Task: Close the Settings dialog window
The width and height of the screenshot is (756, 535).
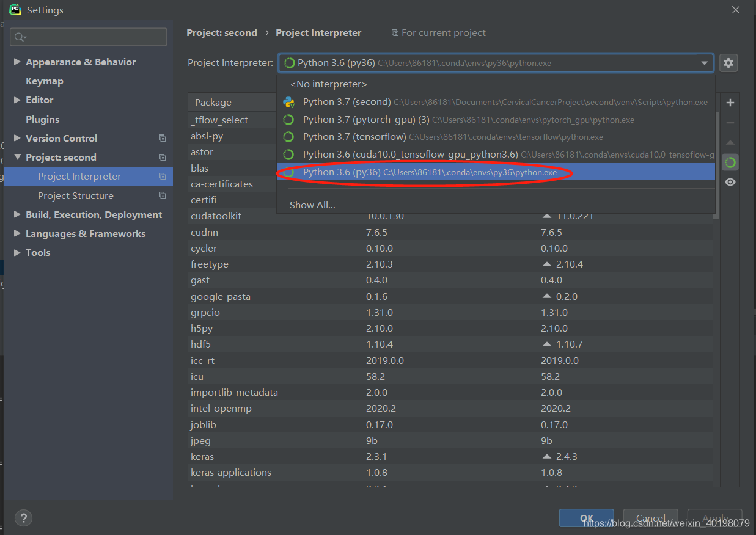Action: (736, 10)
